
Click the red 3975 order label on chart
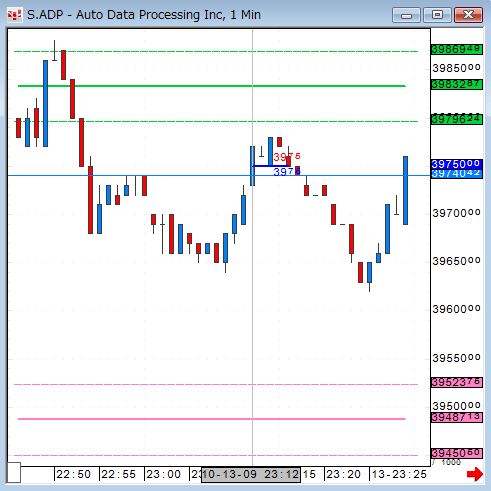coord(287,157)
